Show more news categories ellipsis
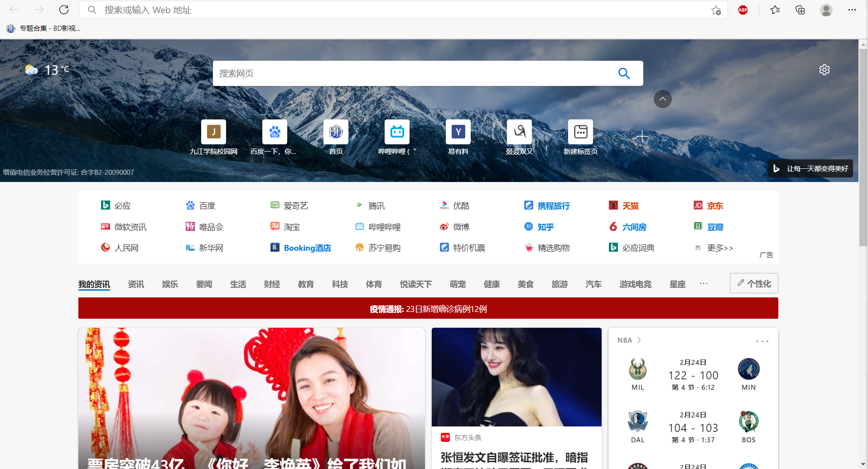The height and width of the screenshot is (469, 868). tap(703, 283)
